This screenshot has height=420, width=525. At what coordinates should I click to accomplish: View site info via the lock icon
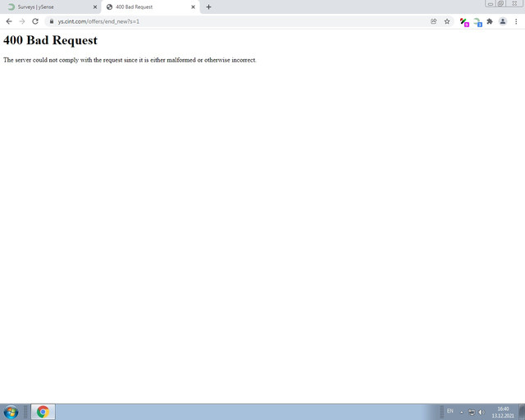pos(51,21)
